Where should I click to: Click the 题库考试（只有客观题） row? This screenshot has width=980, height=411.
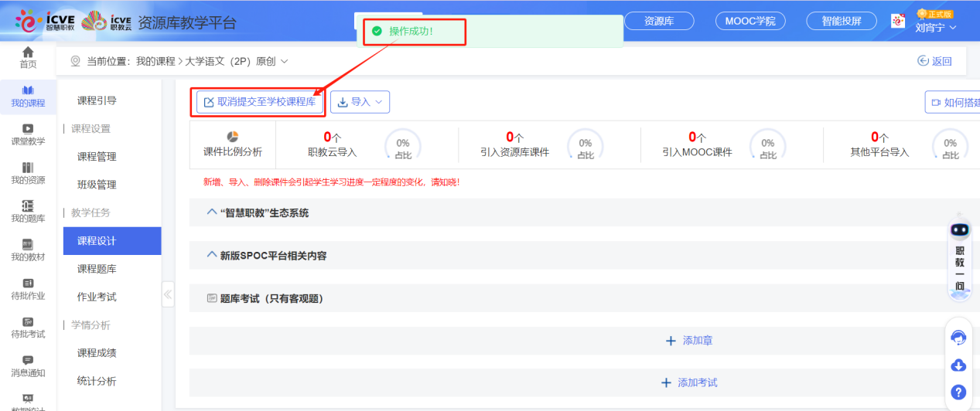coord(584,298)
